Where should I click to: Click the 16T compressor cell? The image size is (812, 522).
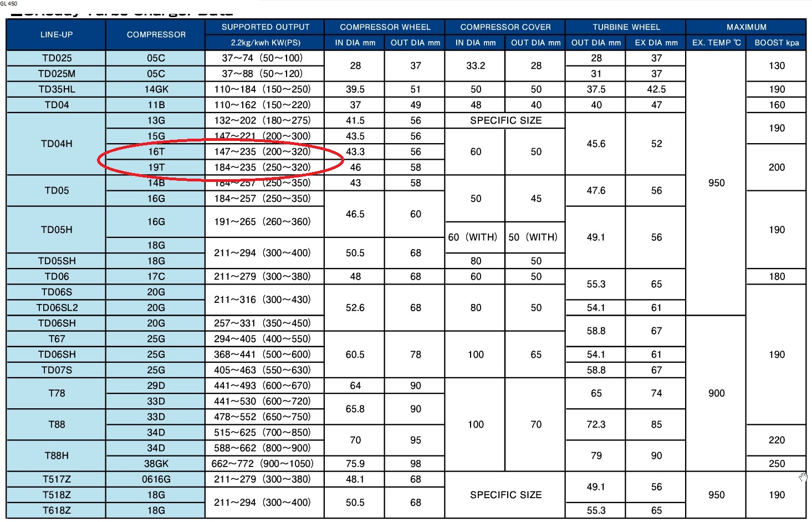(156, 151)
